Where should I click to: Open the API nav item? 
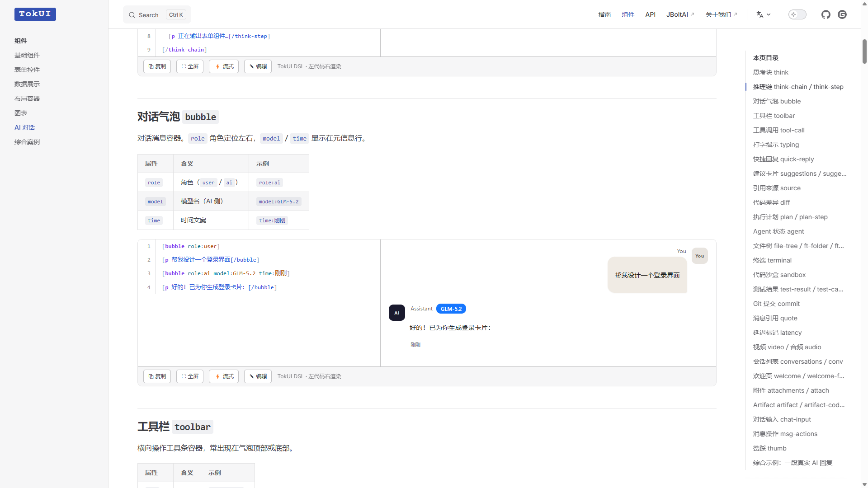click(651, 14)
